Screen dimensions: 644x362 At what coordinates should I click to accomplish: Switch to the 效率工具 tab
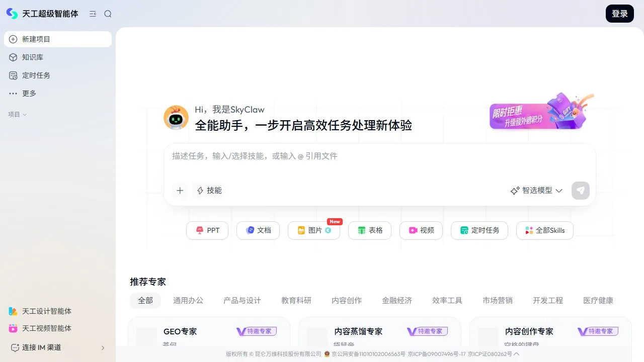[447, 301]
